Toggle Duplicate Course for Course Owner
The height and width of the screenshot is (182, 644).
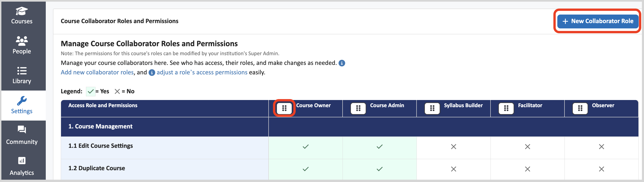306,169
